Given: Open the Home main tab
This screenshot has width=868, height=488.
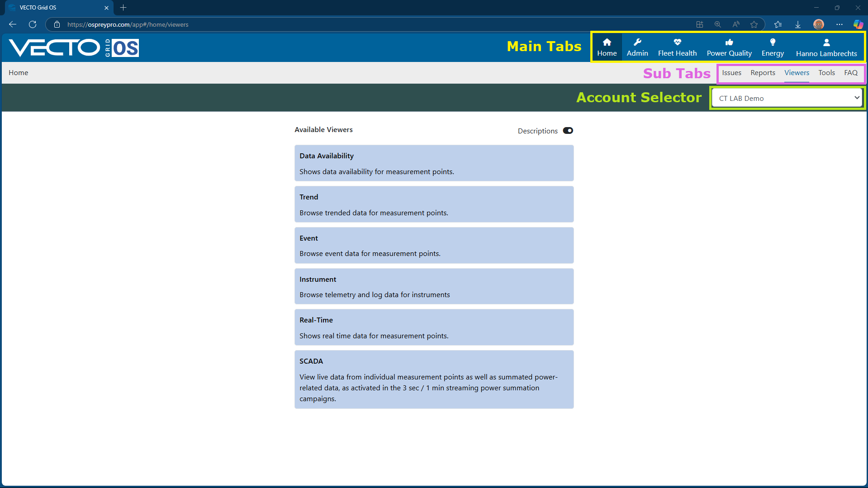Looking at the screenshot, I should point(607,47).
